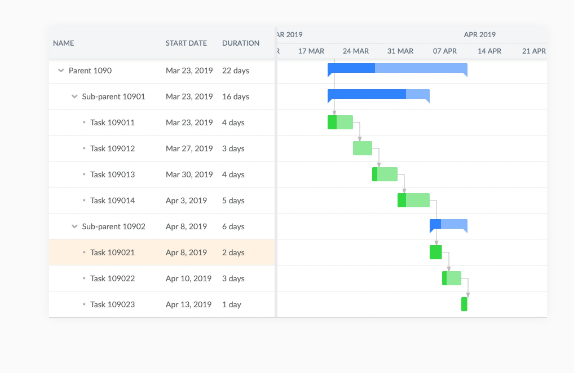Viewport: 574px width, 373px height.
Task: Select the Task 109012 light green bar
Action: [x=362, y=148]
